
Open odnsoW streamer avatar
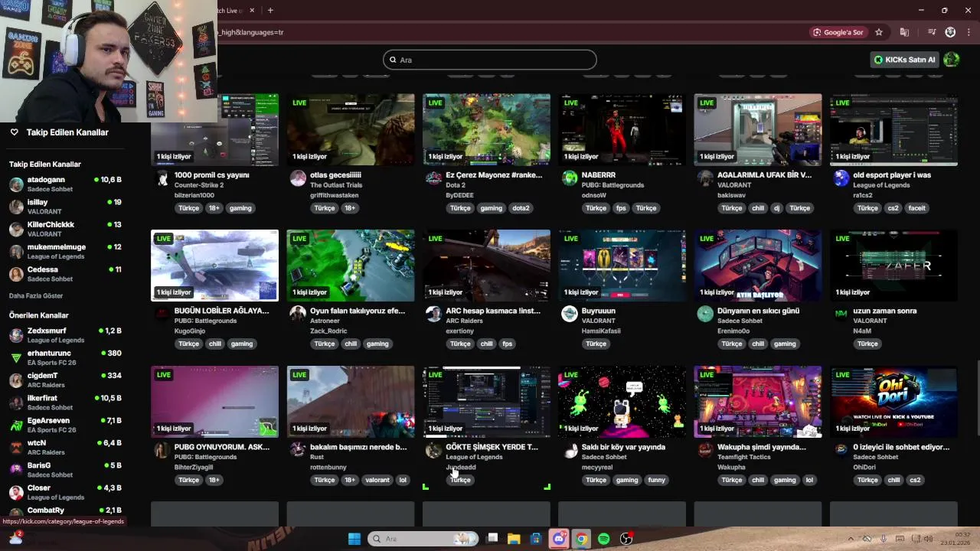(x=569, y=178)
